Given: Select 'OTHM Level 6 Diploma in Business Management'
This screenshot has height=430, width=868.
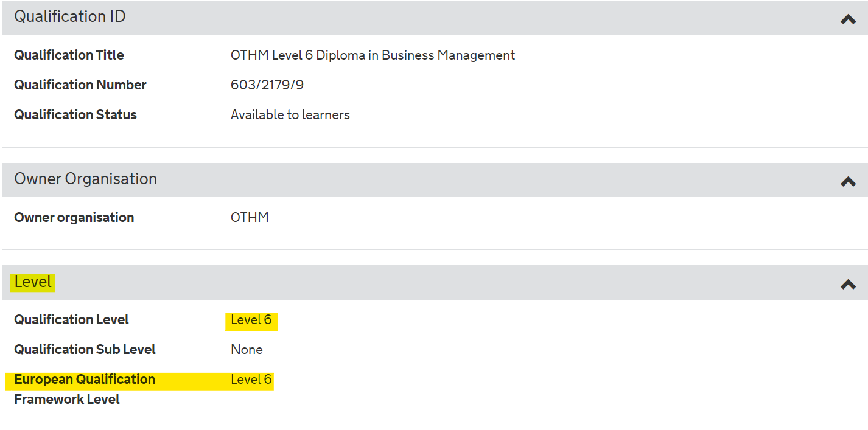Looking at the screenshot, I should [373, 55].
